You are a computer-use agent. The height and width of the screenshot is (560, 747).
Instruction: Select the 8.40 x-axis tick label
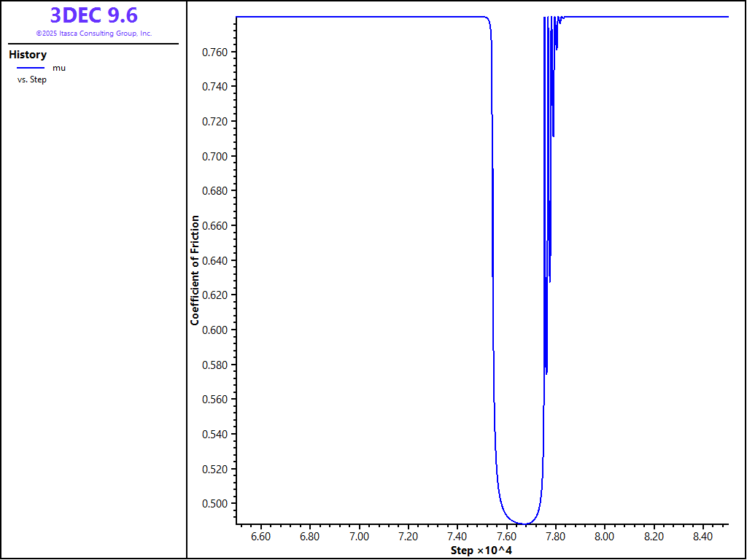[x=703, y=536]
